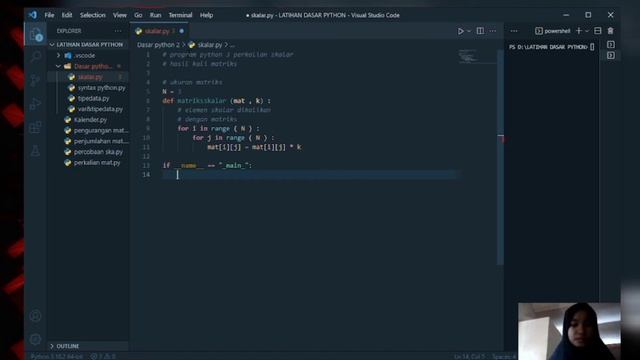The height and width of the screenshot is (360, 640).
Task: Switch to the skalar.py editor tab
Action: [160, 31]
